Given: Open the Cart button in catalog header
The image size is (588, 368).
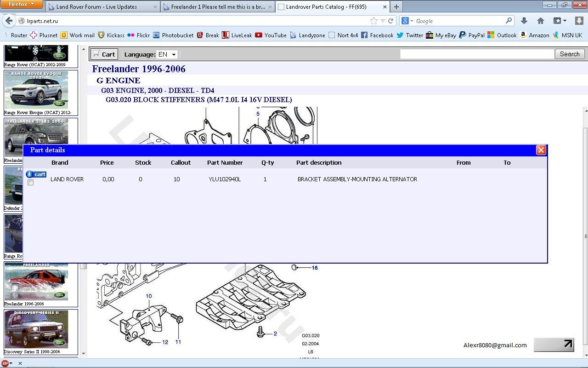Looking at the screenshot, I should pyautogui.click(x=104, y=54).
